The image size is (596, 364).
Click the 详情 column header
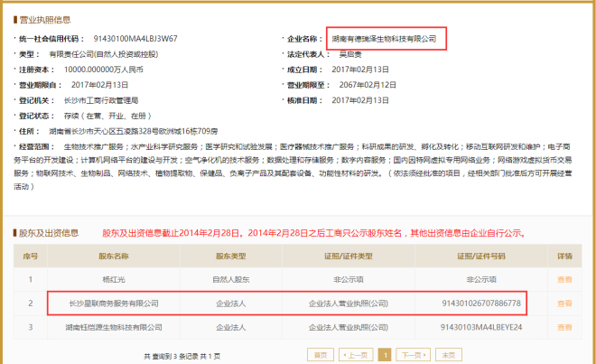[x=564, y=256]
